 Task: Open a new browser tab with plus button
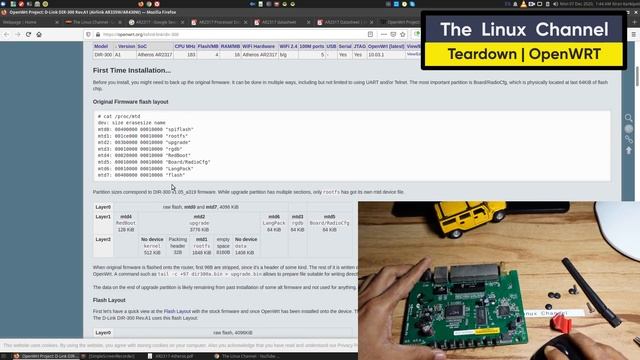(x=635, y=22)
